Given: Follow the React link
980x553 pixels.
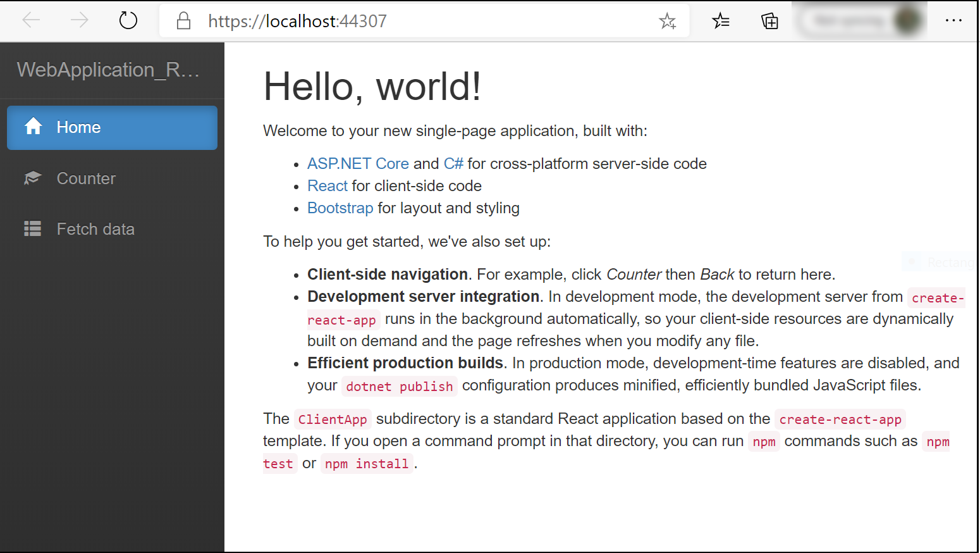Looking at the screenshot, I should tap(327, 185).
